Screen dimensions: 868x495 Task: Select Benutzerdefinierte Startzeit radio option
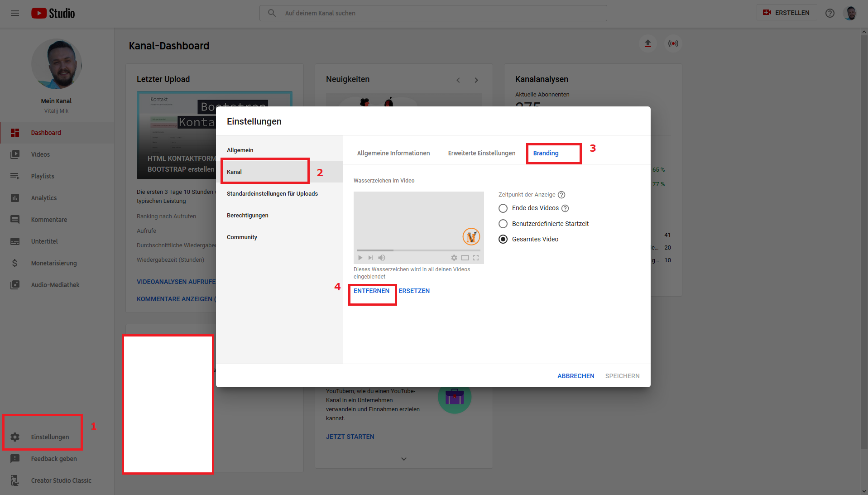[503, 224]
